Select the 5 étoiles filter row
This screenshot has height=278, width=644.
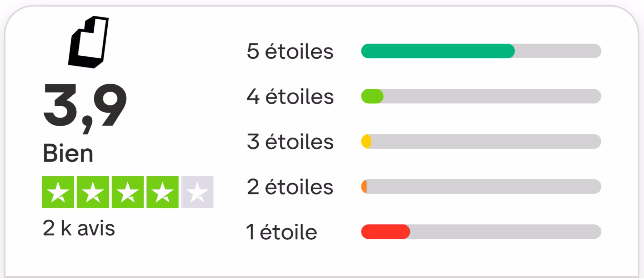tap(290, 51)
